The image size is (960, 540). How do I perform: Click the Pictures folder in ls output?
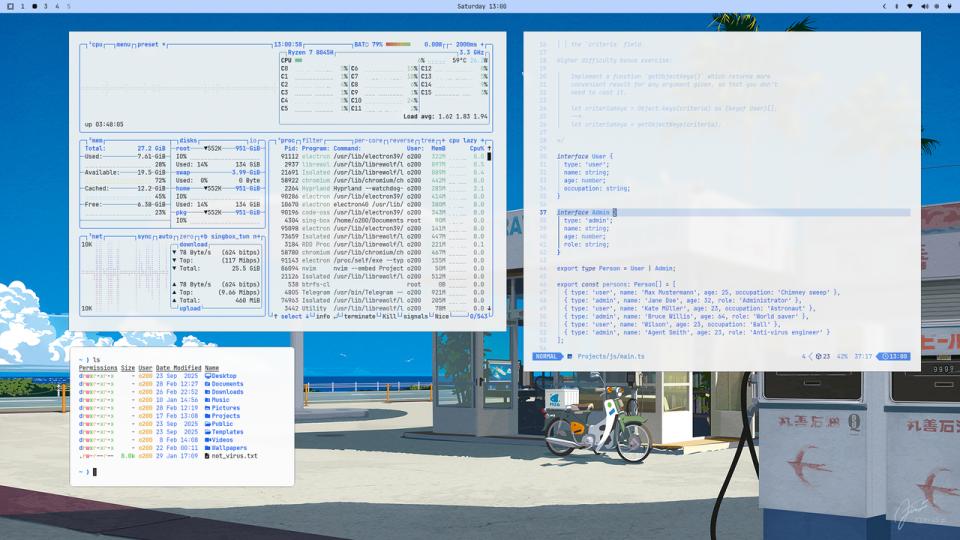coord(222,408)
